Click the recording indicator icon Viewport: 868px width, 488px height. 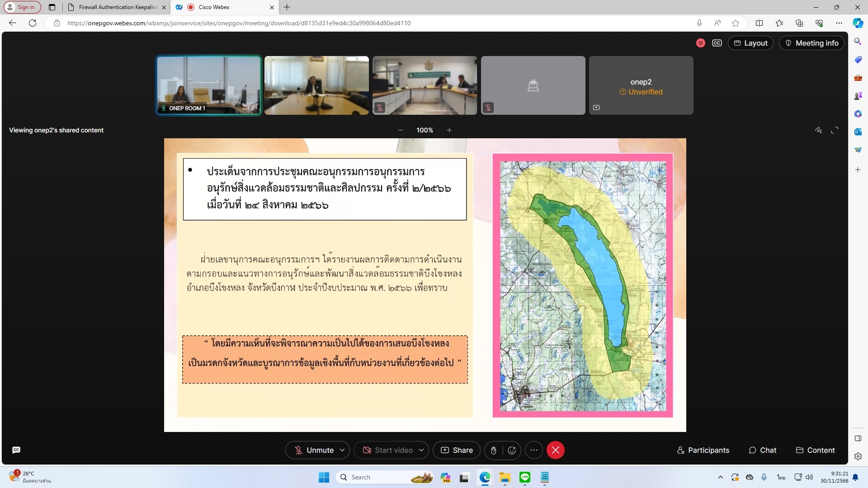pos(700,43)
